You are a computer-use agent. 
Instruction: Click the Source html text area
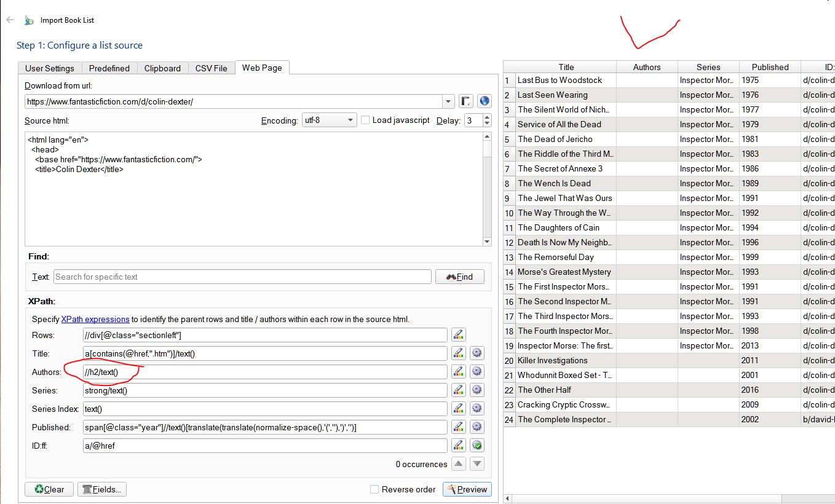(x=254, y=189)
